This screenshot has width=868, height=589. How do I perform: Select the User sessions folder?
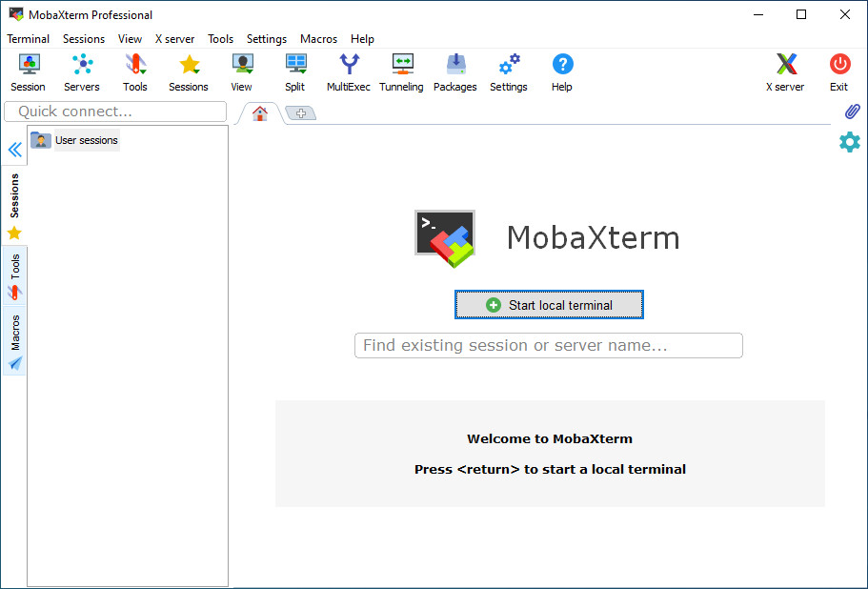coord(74,140)
